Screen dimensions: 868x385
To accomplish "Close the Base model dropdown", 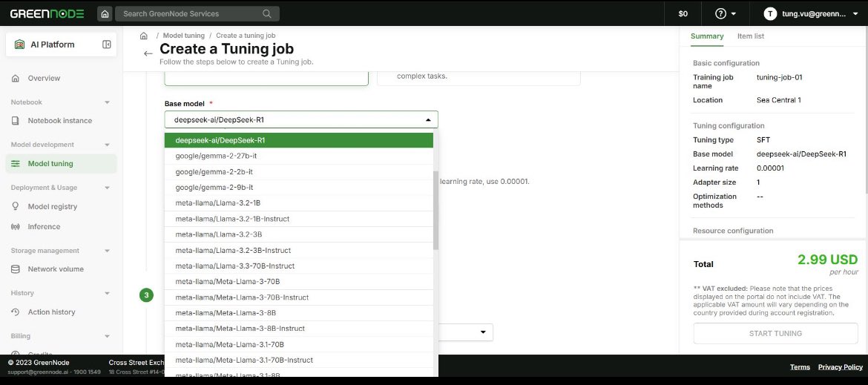I will (x=428, y=119).
